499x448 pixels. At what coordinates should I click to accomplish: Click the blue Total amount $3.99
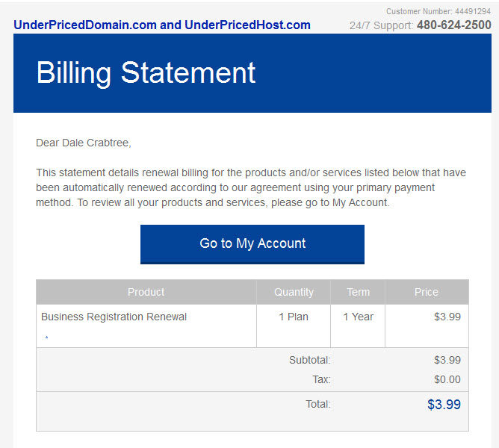point(444,405)
